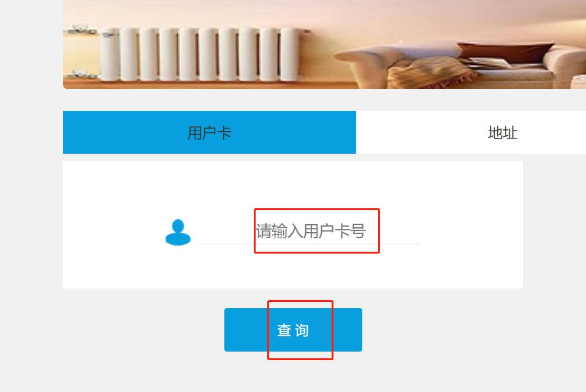
Task: Submit the query with 查询
Action: (x=293, y=330)
